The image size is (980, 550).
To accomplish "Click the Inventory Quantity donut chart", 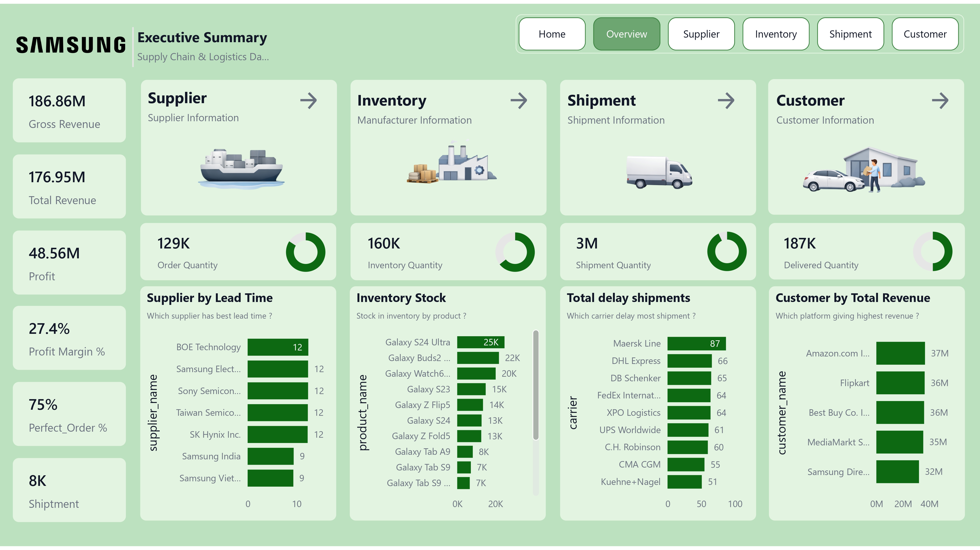I will (x=515, y=252).
